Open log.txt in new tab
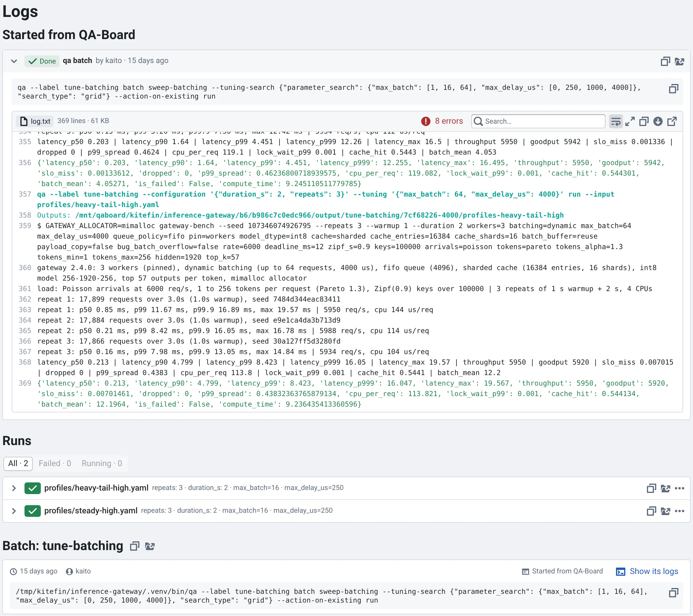The width and height of the screenshot is (693, 616). [x=672, y=121]
